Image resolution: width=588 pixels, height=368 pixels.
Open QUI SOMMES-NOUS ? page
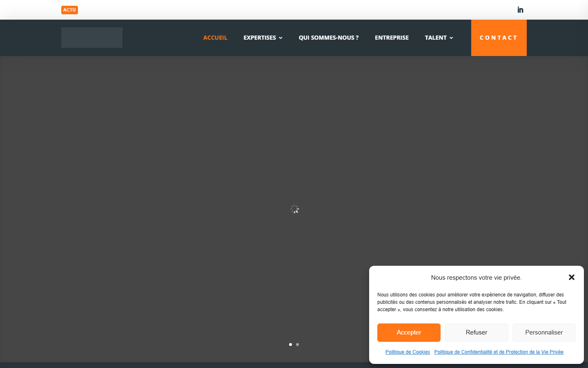coord(329,38)
